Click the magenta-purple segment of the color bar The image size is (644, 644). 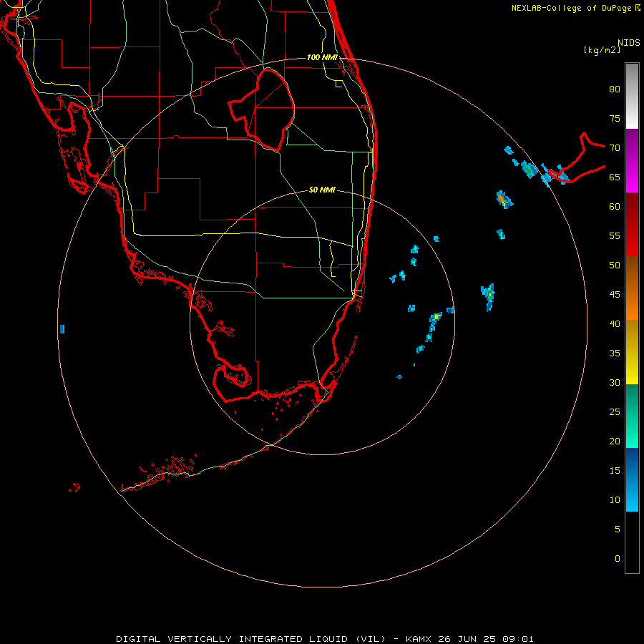[632, 160]
